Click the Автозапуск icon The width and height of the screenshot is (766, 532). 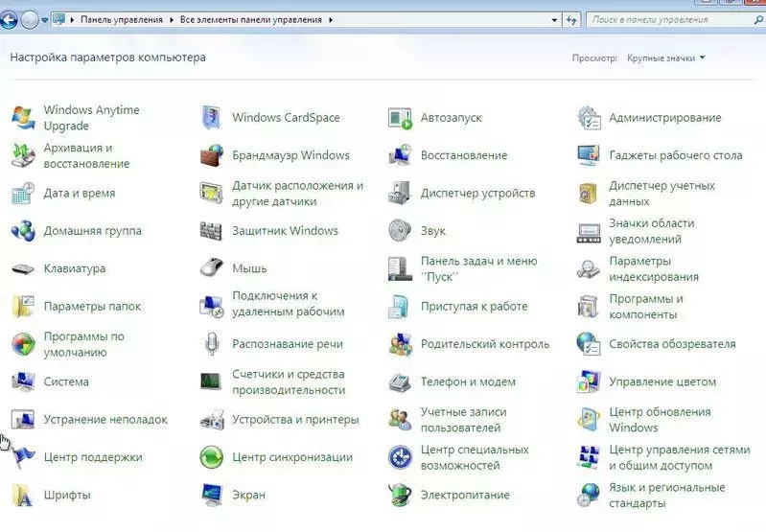point(400,118)
